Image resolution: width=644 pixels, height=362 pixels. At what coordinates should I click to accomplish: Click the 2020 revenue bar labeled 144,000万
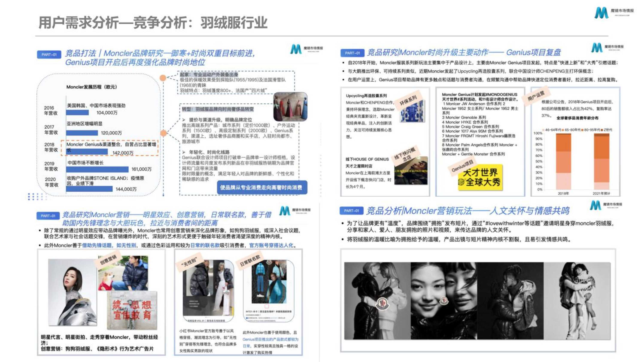[x=89, y=189]
